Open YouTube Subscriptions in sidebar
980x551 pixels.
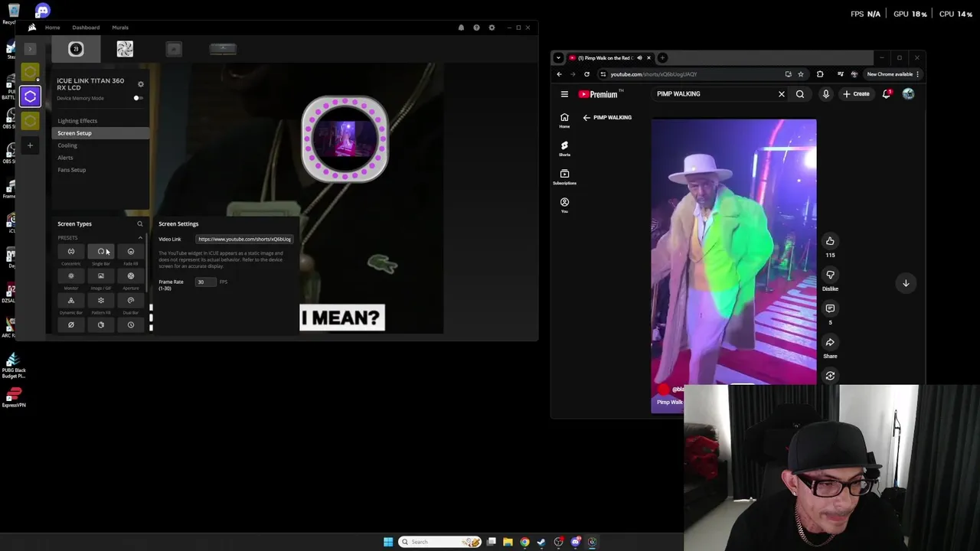coord(564,177)
